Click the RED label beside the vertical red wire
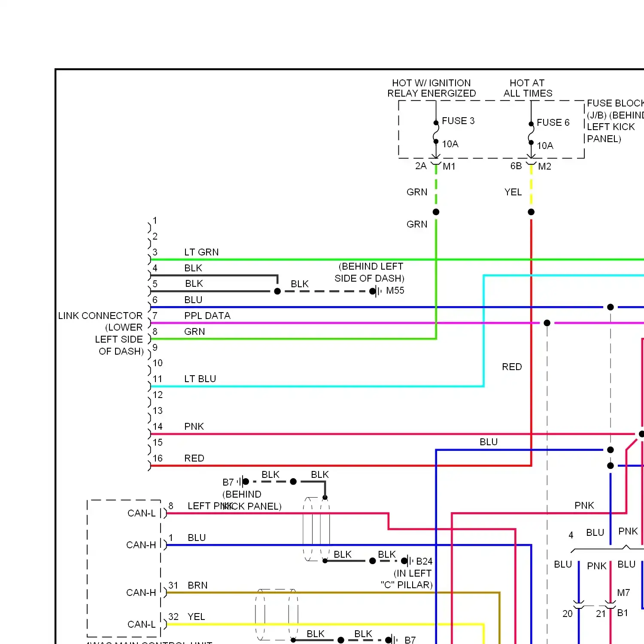 click(512, 367)
